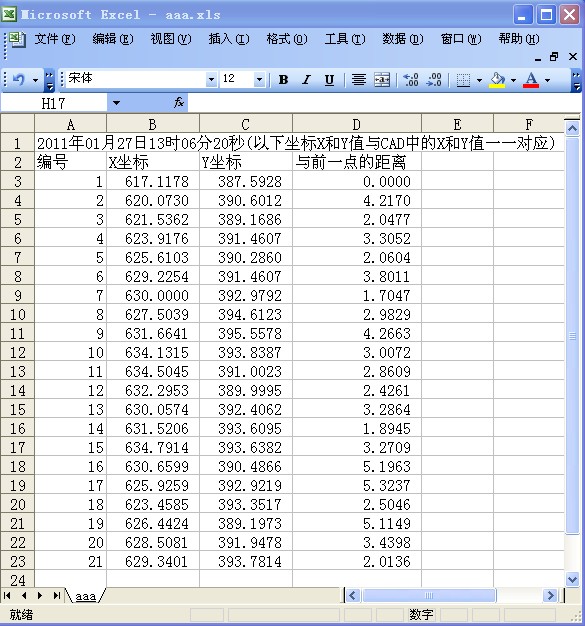The height and width of the screenshot is (626, 585).
Task: Select cell containing 617.1178
Action: 153,182
